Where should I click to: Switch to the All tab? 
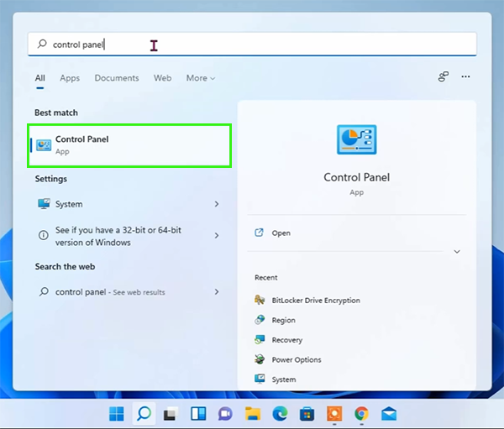tap(39, 78)
